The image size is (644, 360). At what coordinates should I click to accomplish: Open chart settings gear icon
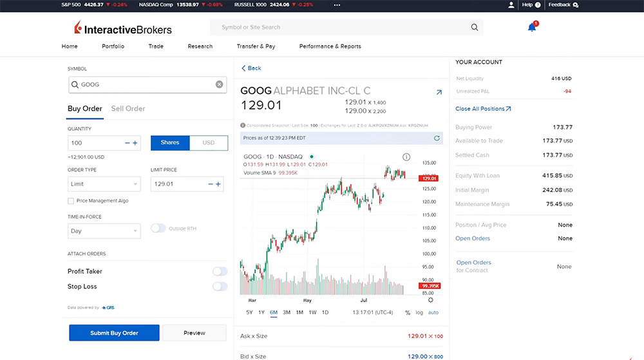pyautogui.click(x=430, y=300)
